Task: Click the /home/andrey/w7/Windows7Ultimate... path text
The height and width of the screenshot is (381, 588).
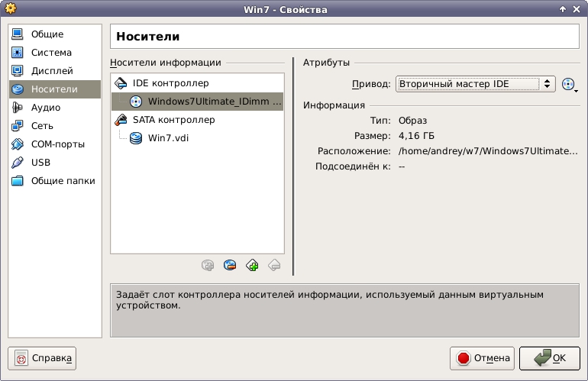Action: [x=488, y=151]
